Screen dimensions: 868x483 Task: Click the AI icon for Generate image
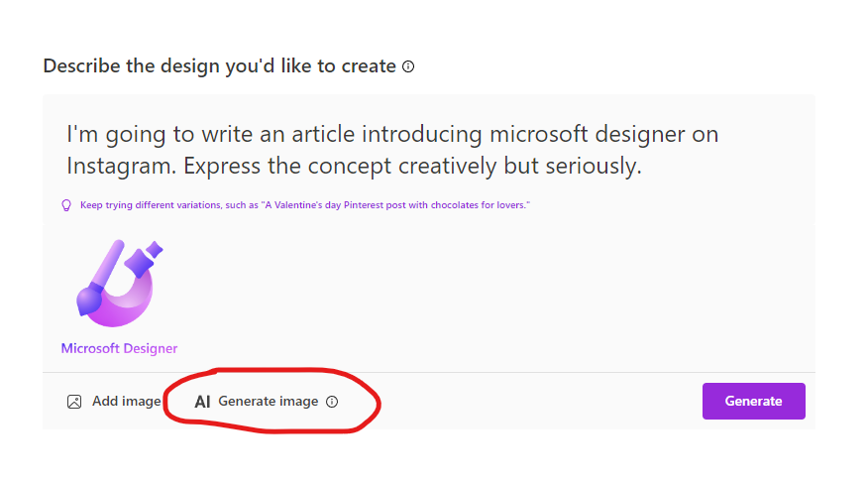(x=202, y=402)
